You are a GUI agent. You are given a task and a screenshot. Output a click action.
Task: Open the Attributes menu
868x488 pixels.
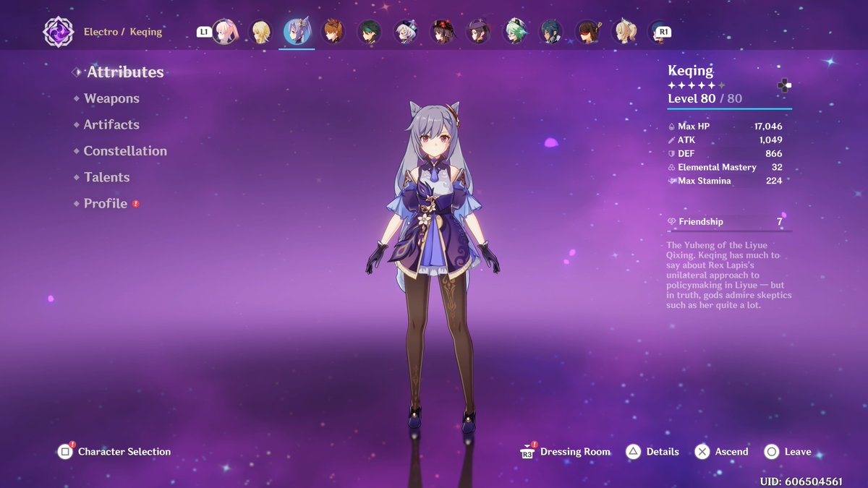click(125, 72)
